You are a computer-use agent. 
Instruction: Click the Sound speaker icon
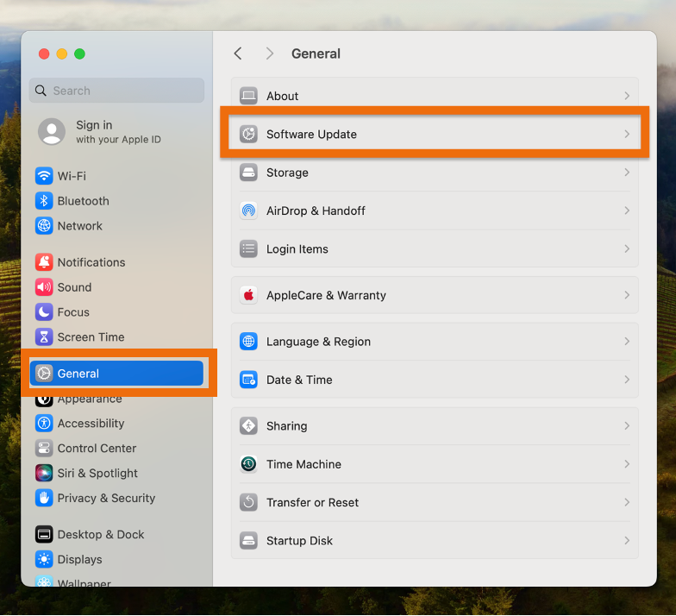pyautogui.click(x=44, y=287)
